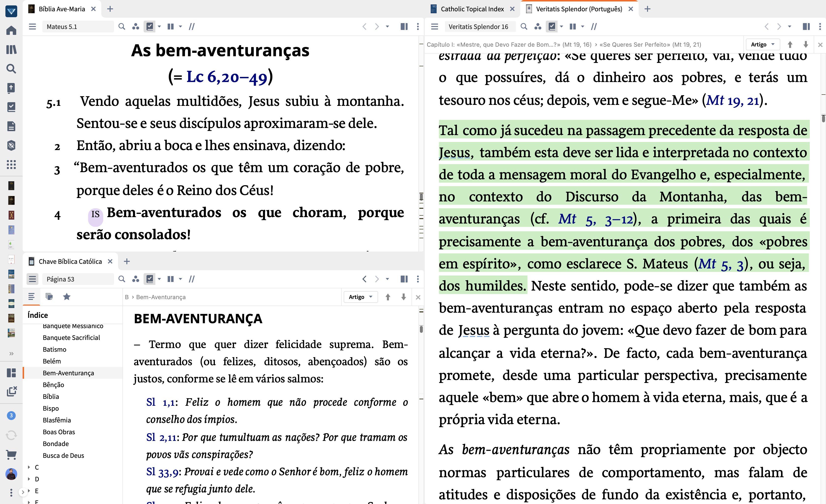Toggle the checkmark filter in Bíblia Ave-Maria toolbar
Screen dimensions: 826x504
point(149,27)
